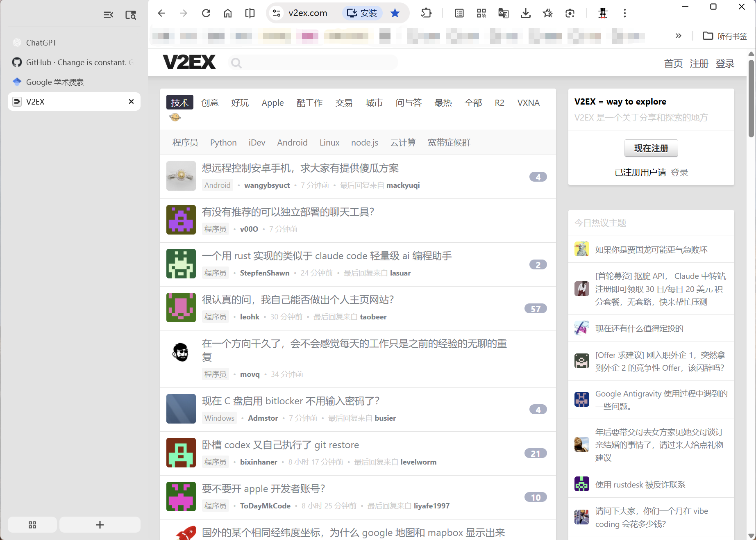Open the translate extension icon
Image resolution: width=756 pixels, height=540 pixels.
(x=503, y=13)
